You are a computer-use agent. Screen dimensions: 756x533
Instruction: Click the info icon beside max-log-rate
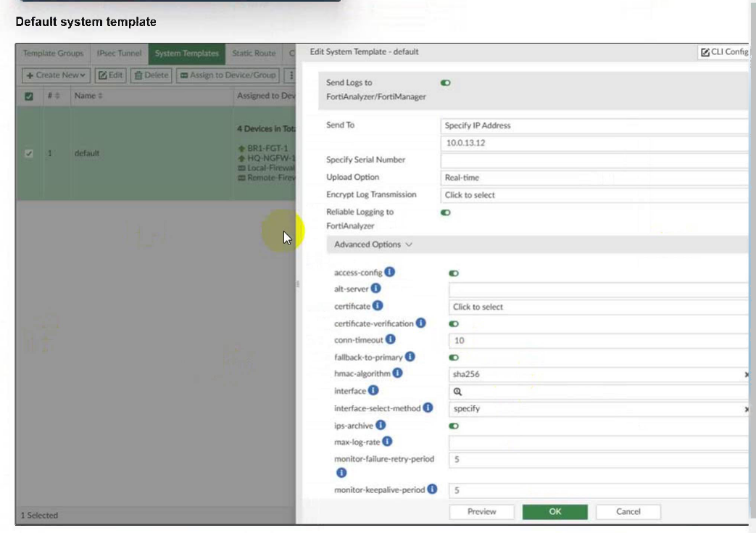pos(387,442)
